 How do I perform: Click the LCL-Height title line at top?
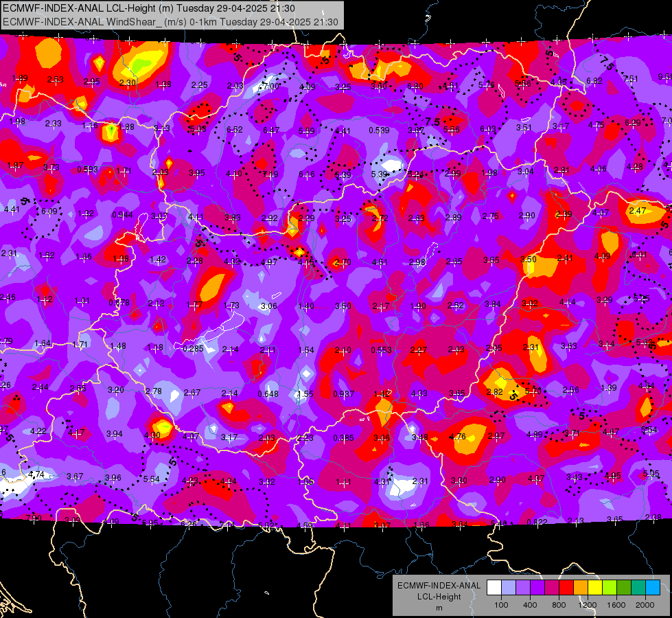click(149, 8)
